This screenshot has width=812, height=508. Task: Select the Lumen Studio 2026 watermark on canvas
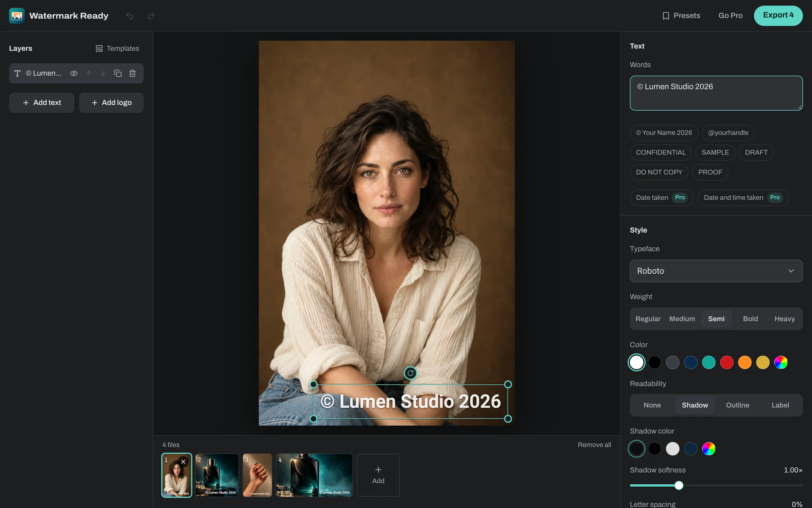(410, 402)
